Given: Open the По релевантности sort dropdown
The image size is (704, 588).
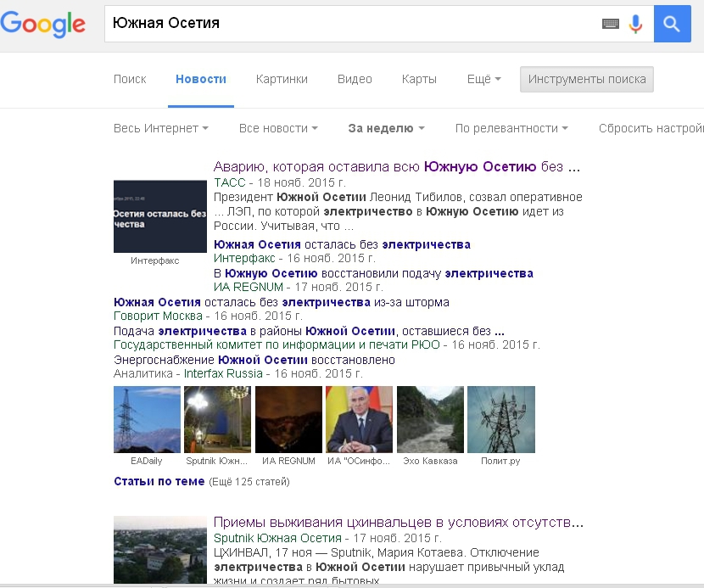Looking at the screenshot, I should (x=511, y=128).
